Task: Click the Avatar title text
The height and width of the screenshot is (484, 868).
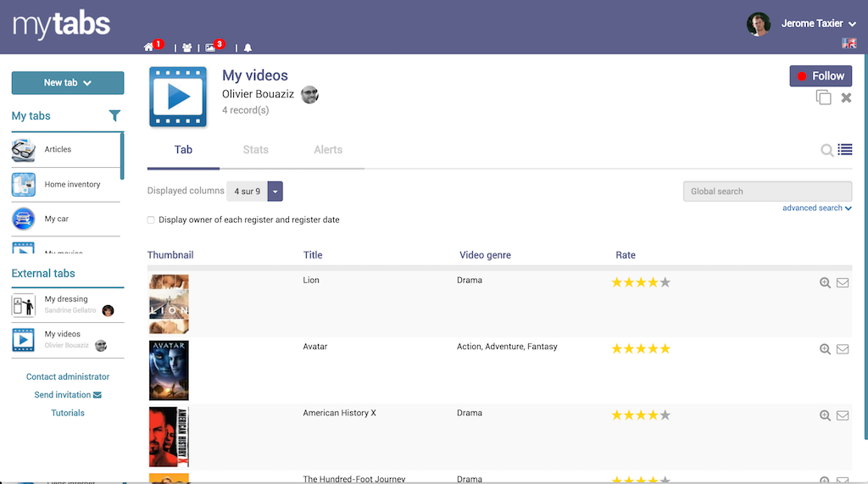Action: coord(315,347)
